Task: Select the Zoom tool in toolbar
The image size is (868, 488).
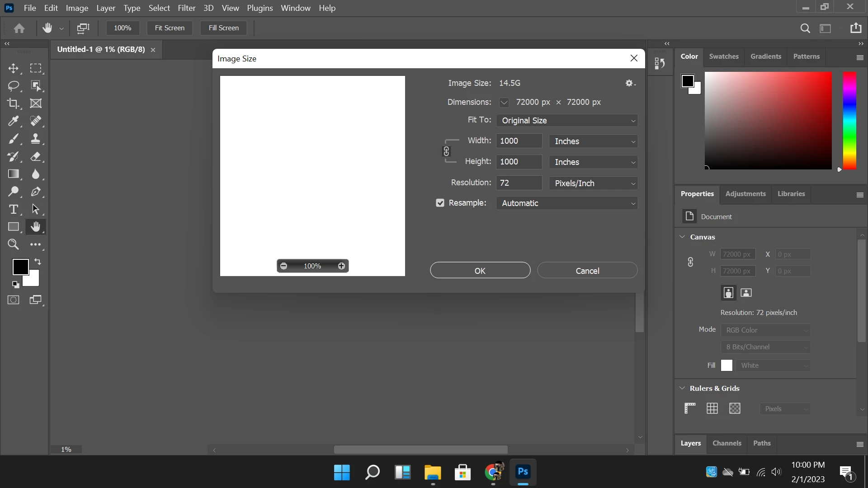Action: (14, 244)
